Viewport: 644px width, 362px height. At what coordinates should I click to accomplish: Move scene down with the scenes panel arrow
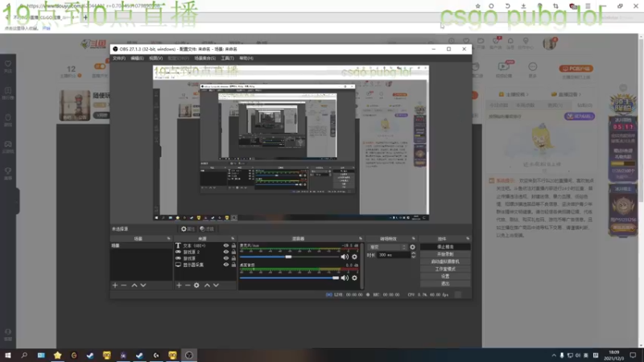coord(143,286)
